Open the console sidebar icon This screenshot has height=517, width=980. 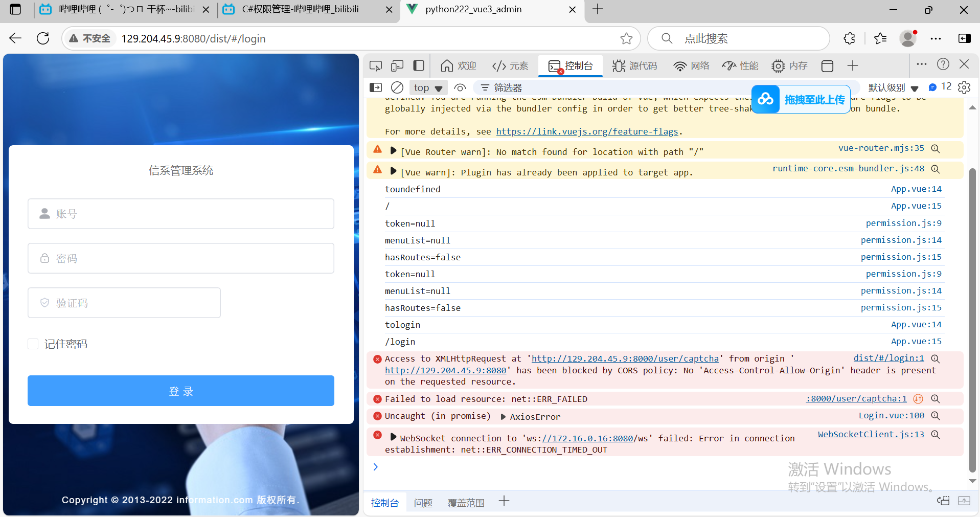click(376, 87)
